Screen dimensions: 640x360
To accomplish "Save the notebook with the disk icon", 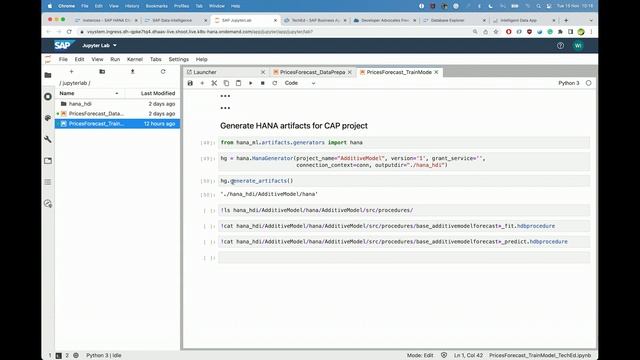I will (190, 83).
